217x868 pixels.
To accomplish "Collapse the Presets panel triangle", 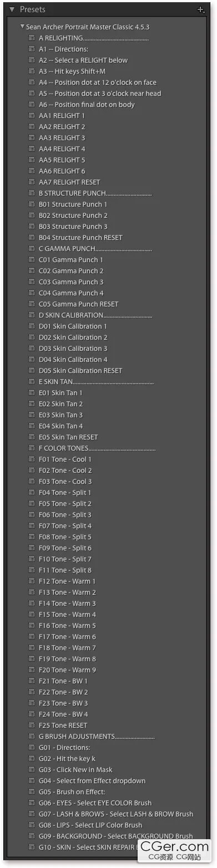I will [x=12, y=9].
